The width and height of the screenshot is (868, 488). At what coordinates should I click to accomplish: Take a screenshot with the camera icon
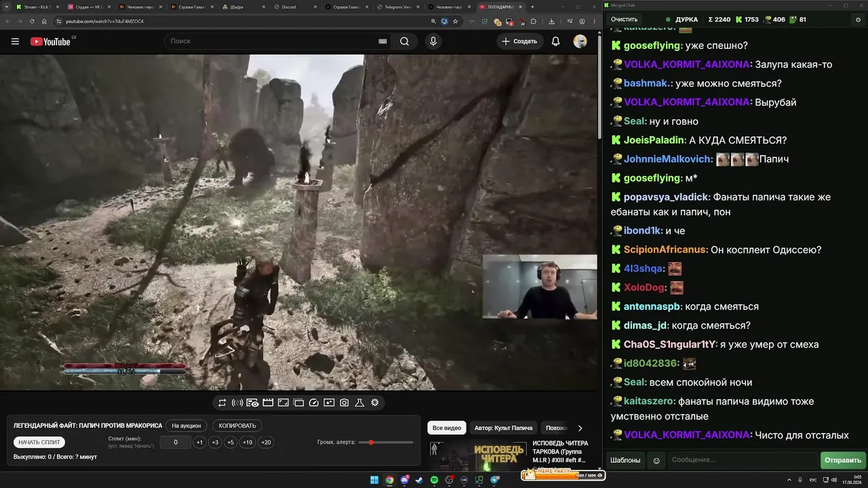[x=344, y=403]
